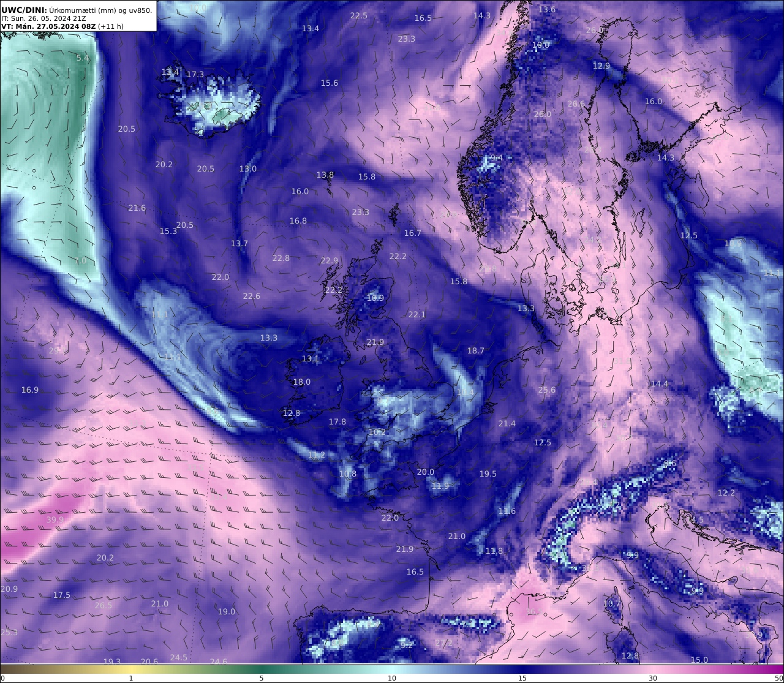Click the 22.8 value label
The height and width of the screenshot is (683, 784).
click(x=281, y=258)
